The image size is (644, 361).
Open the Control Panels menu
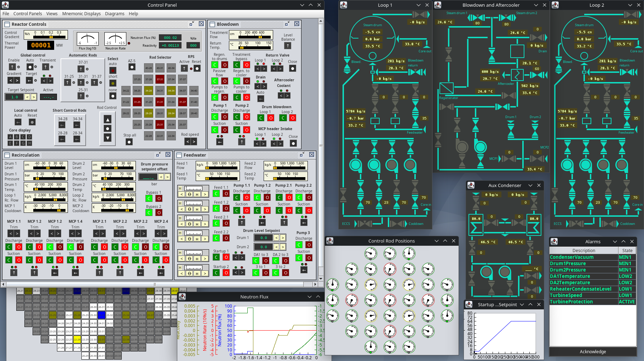point(28,14)
